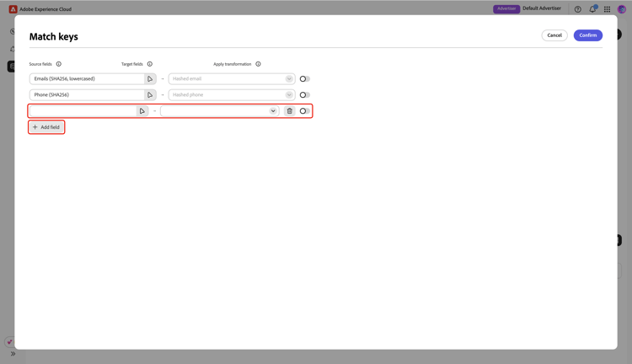
Task: Click the Match keys heading
Action: coord(54,37)
